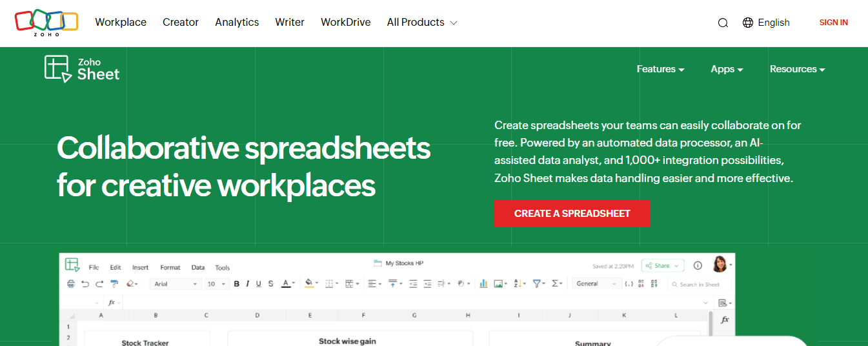Screen dimensions: 868x346
Task: Click the Redo arrow in toolbar
Action: [99, 284]
